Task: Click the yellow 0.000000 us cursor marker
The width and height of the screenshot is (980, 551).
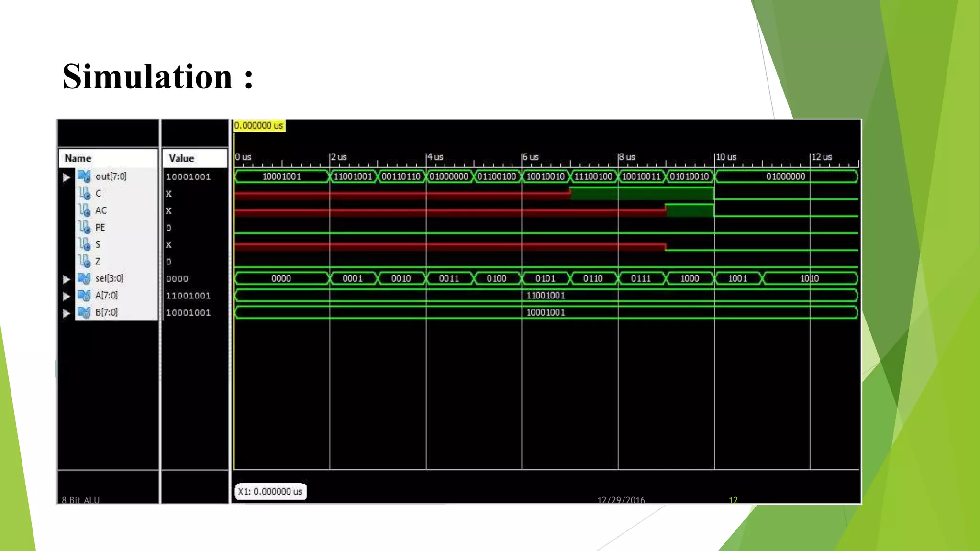Action: [x=259, y=126]
